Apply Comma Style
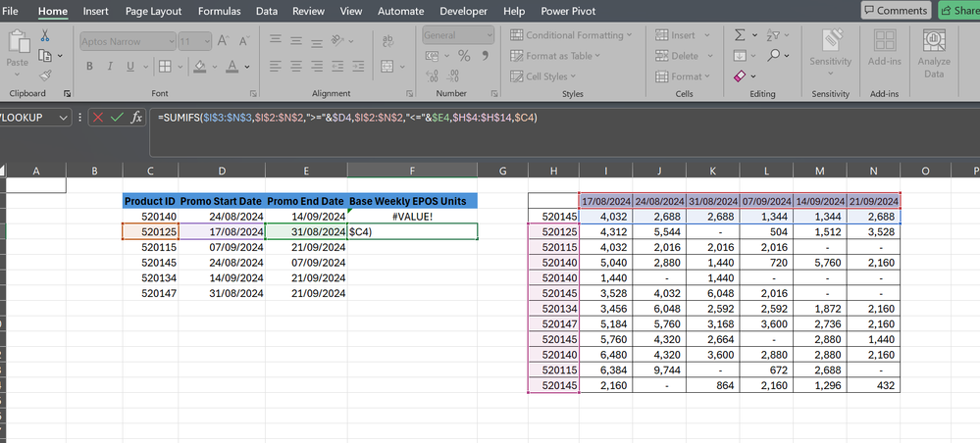The width and height of the screenshot is (980, 443). [485, 56]
